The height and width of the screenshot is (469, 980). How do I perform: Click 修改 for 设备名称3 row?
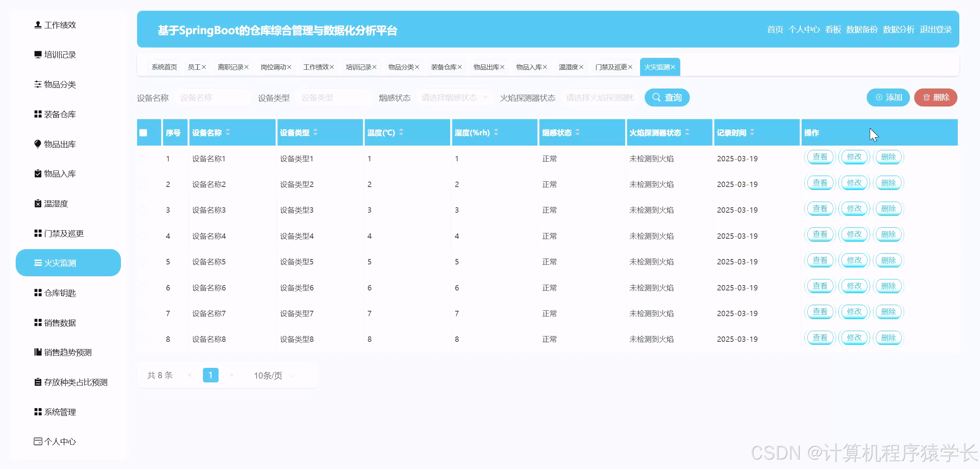click(854, 209)
